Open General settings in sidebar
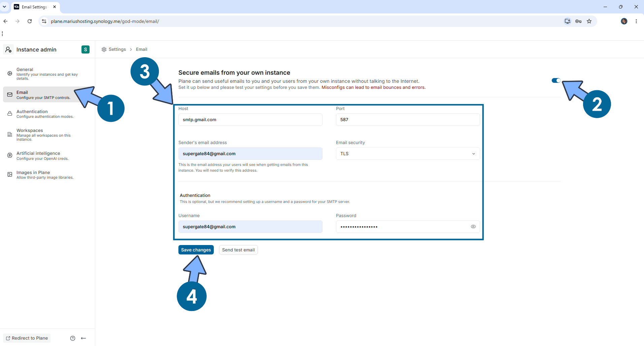644x346 pixels. tap(47, 74)
